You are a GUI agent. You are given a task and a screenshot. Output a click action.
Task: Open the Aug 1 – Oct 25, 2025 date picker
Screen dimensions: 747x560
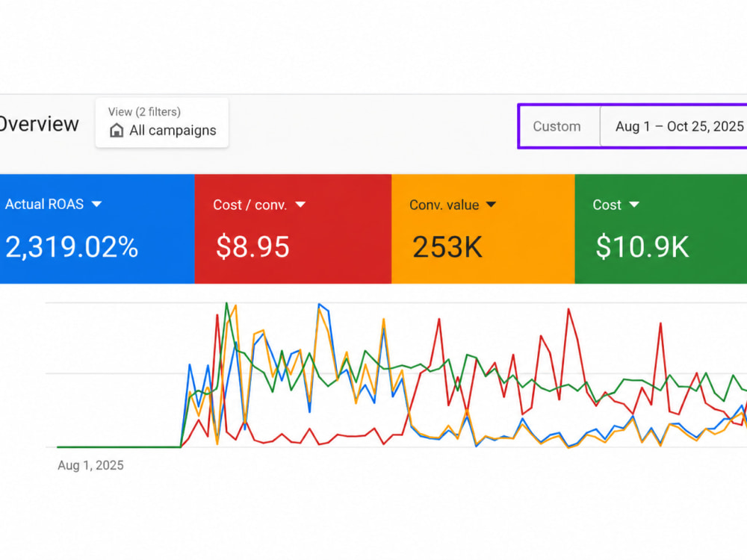click(x=673, y=126)
